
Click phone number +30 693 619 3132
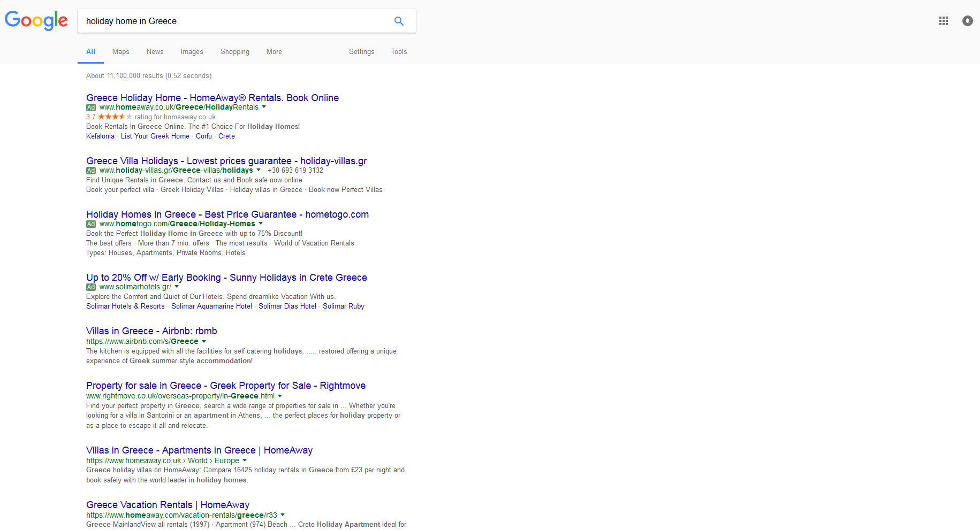pos(295,171)
